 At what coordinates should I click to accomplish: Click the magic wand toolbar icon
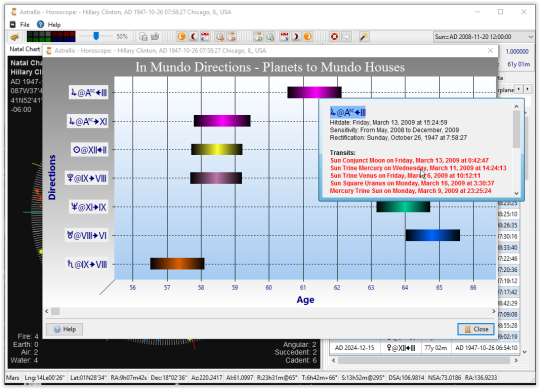[363, 36]
